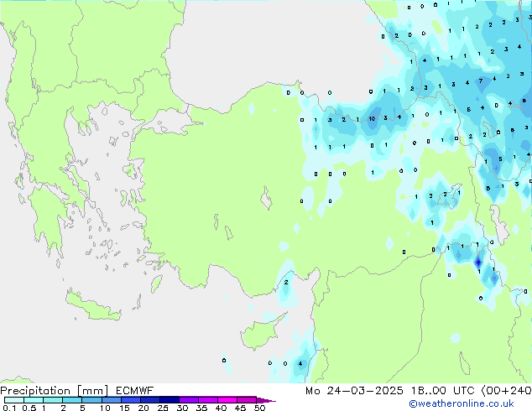Click the '7' precipitation value on the map
This screenshot has height=411, width=532.
click(x=481, y=81)
